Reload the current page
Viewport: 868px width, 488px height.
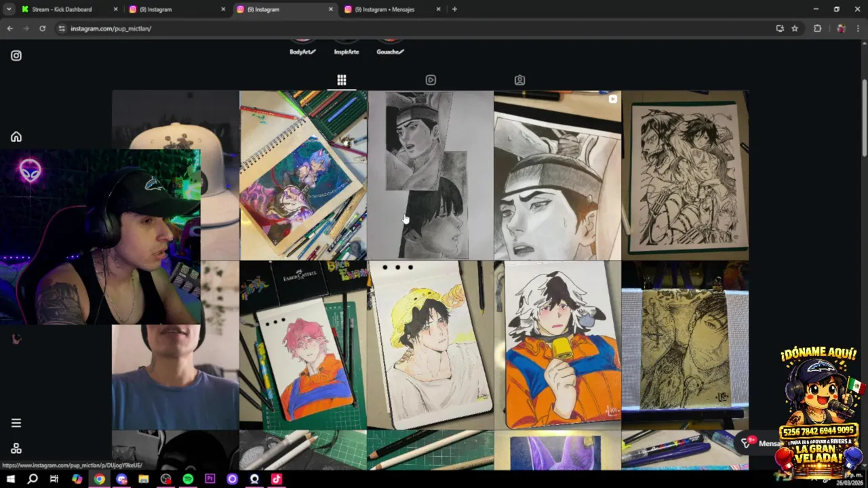click(42, 28)
